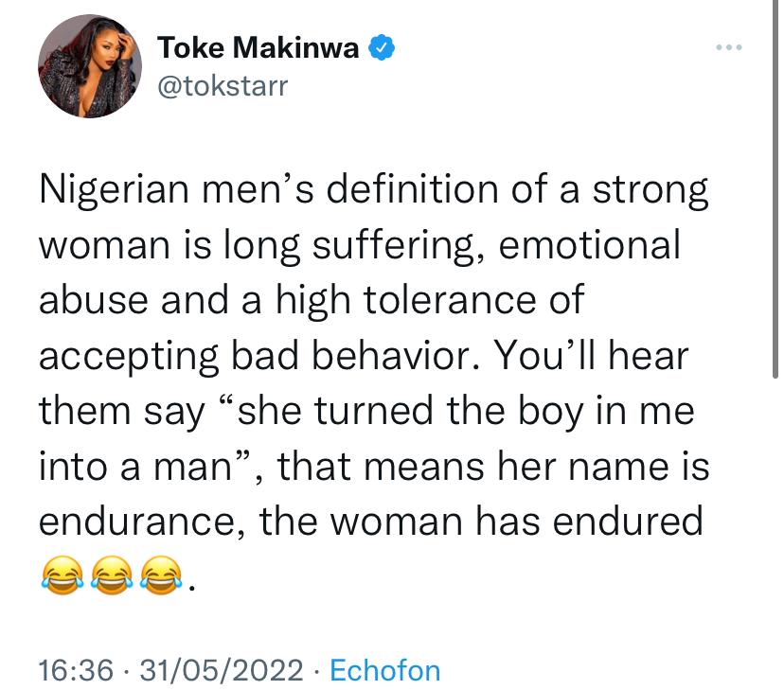The height and width of the screenshot is (690, 784).
Task: Open the @tokstarr handle link
Action: pyautogui.click(x=223, y=86)
